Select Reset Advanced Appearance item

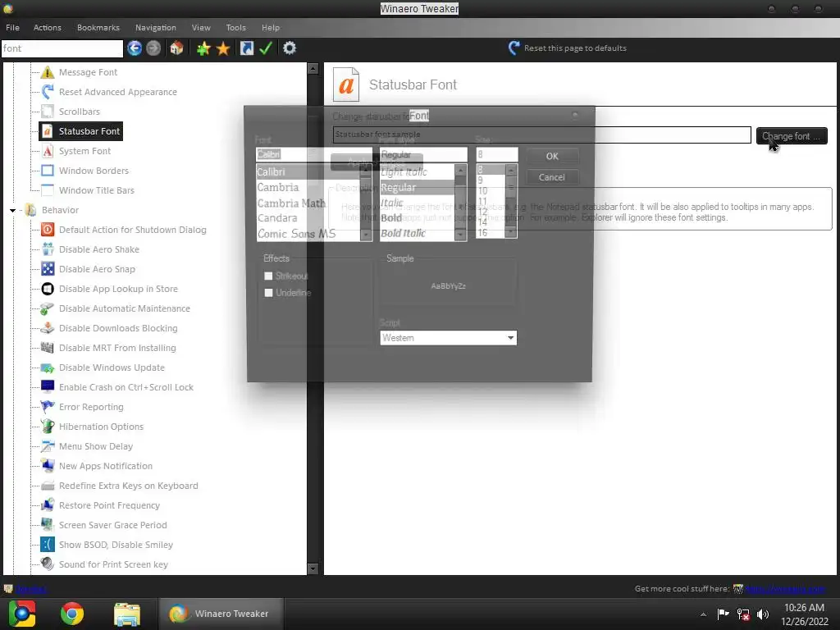tap(118, 92)
